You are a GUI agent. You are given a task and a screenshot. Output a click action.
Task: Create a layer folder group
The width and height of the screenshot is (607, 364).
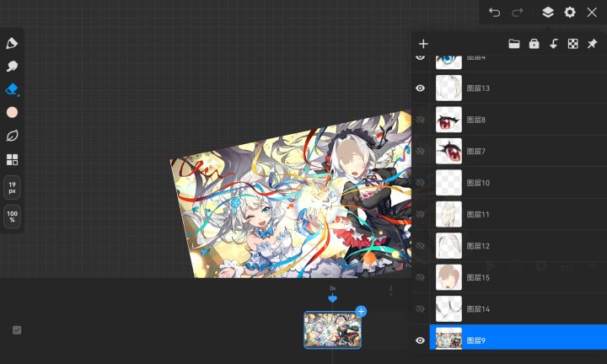tap(514, 44)
